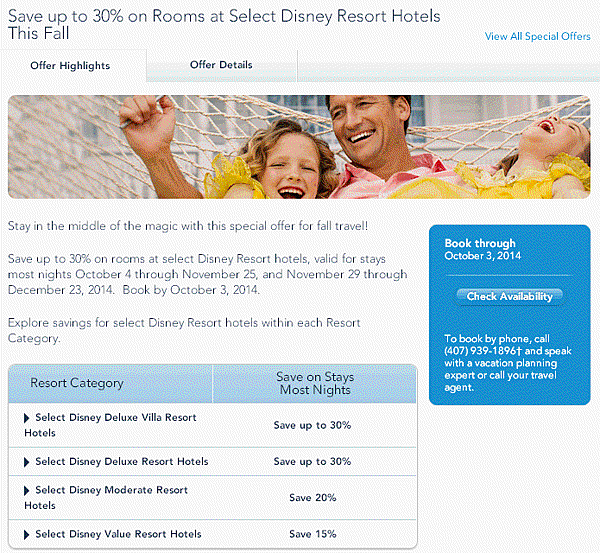The width and height of the screenshot is (600, 553).
Task: Click the Select Disney Value Resort Hotels label
Action: click(118, 535)
